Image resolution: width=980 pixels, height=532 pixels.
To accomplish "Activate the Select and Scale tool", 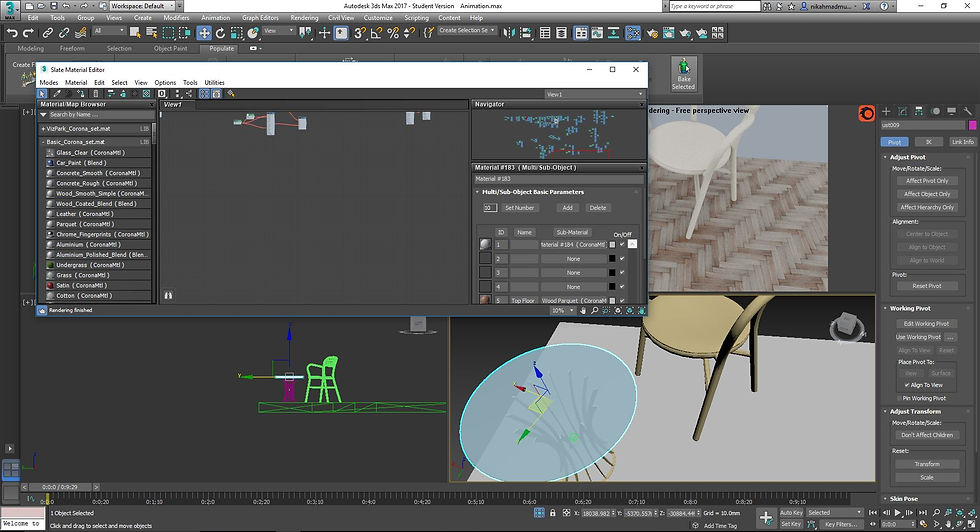I will pos(236,33).
